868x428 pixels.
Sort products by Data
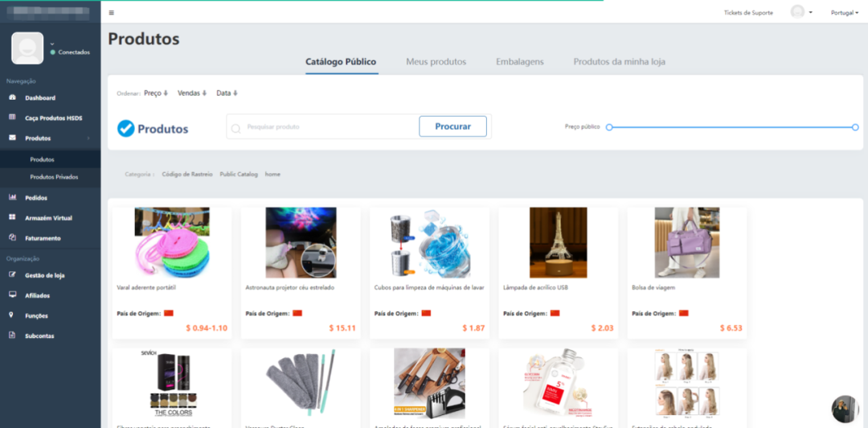227,93
